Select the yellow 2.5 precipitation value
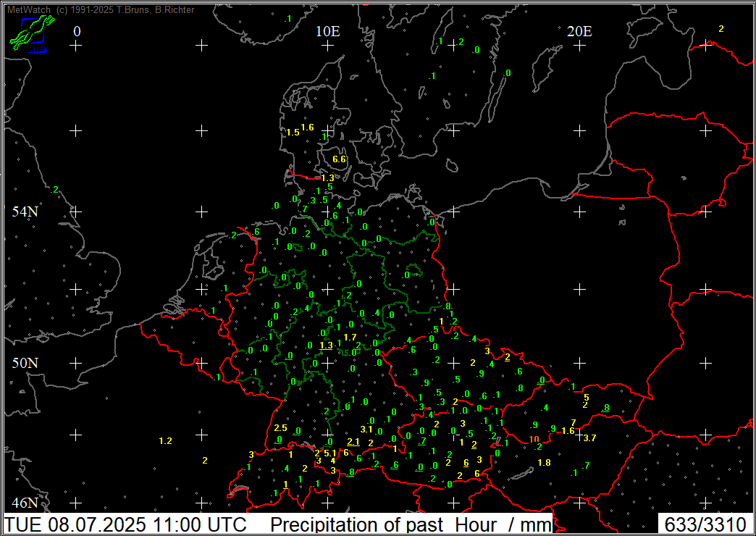The width and height of the screenshot is (756, 536). point(281,428)
